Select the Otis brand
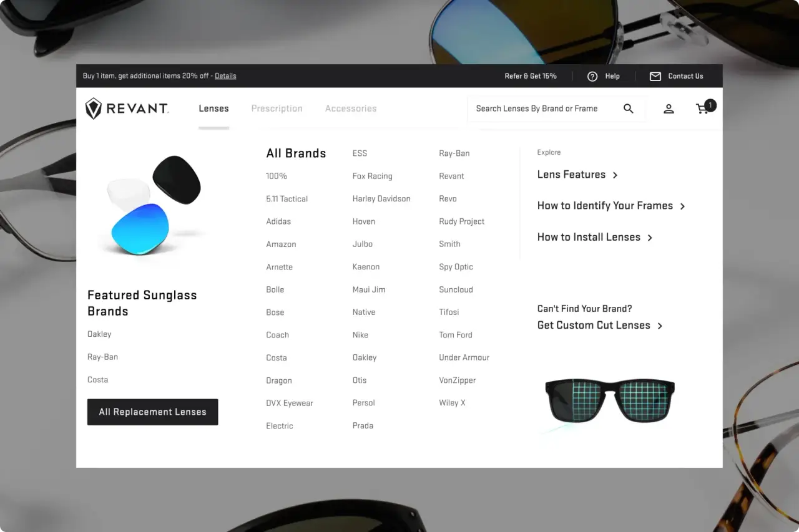799x532 pixels. tap(359, 380)
